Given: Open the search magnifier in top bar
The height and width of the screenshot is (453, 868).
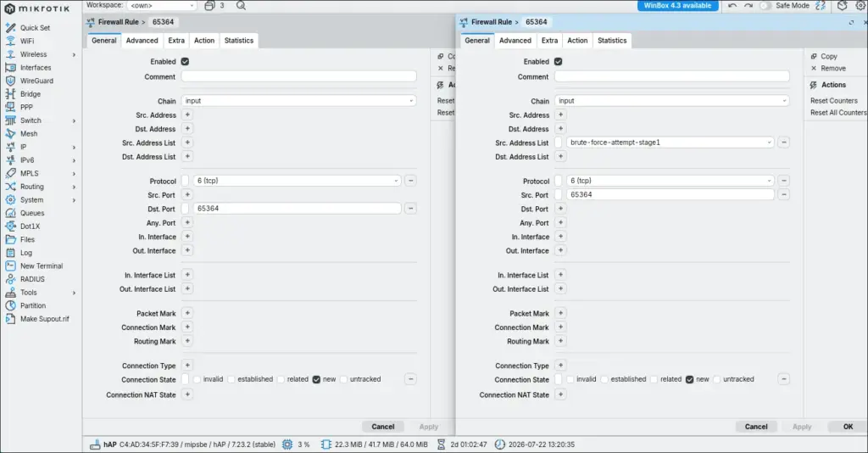Looking at the screenshot, I should point(241,6).
